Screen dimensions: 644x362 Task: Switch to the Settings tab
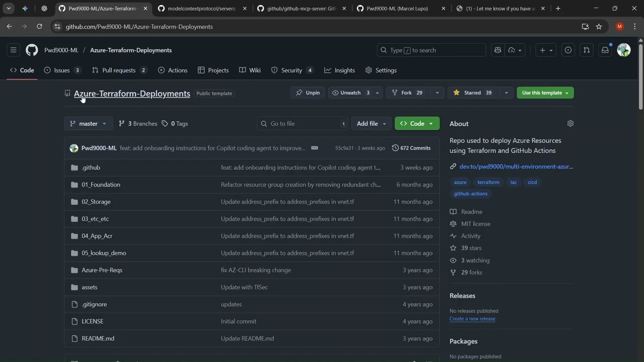[x=381, y=70]
